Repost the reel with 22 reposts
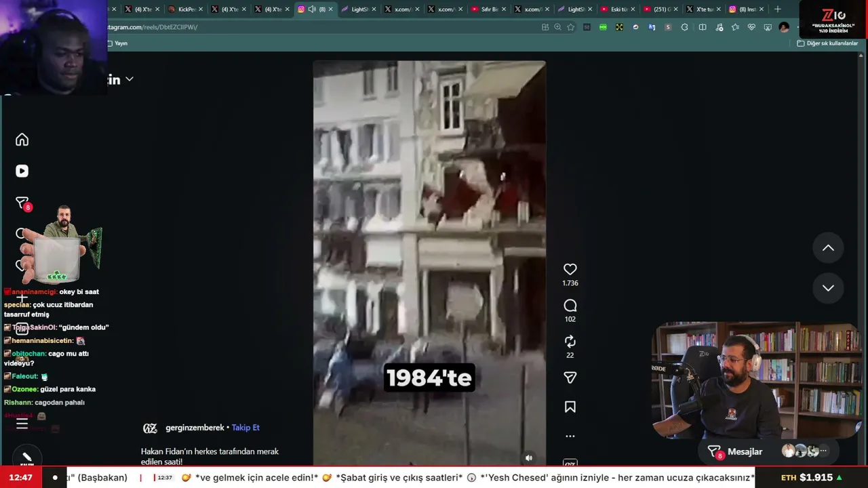The width and height of the screenshot is (868, 488). coord(570,342)
